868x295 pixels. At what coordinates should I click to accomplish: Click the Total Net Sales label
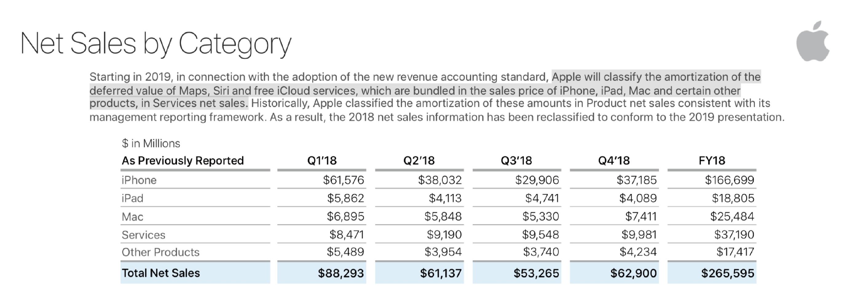(x=161, y=273)
